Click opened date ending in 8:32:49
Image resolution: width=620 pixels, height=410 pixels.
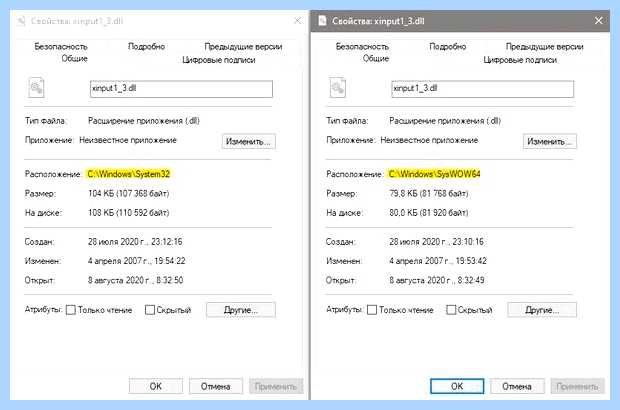tap(437, 280)
